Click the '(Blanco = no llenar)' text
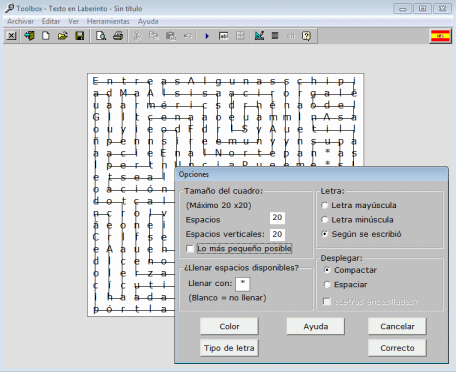456x372 pixels. tap(227, 298)
